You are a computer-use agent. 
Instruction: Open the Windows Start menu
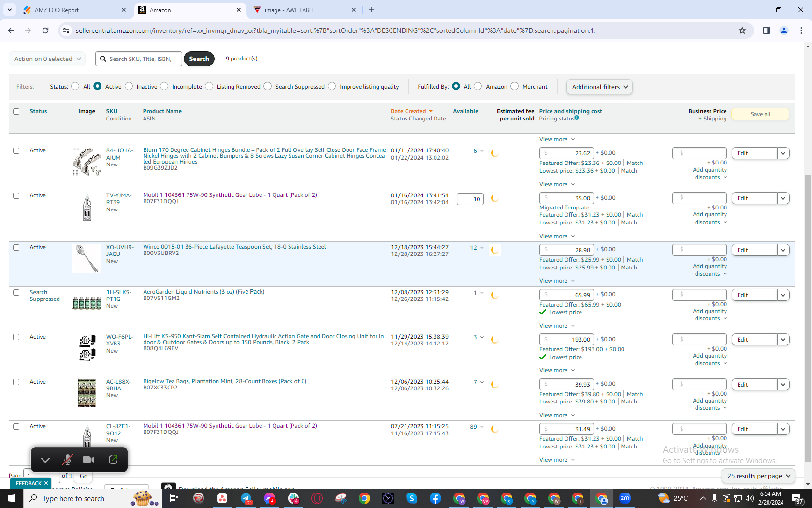tap(12, 498)
